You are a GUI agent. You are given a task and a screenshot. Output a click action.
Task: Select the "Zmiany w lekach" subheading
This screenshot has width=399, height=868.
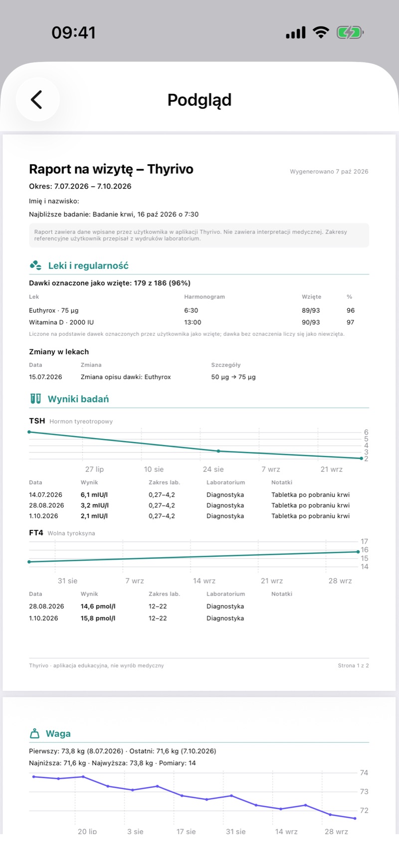click(59, 352)
